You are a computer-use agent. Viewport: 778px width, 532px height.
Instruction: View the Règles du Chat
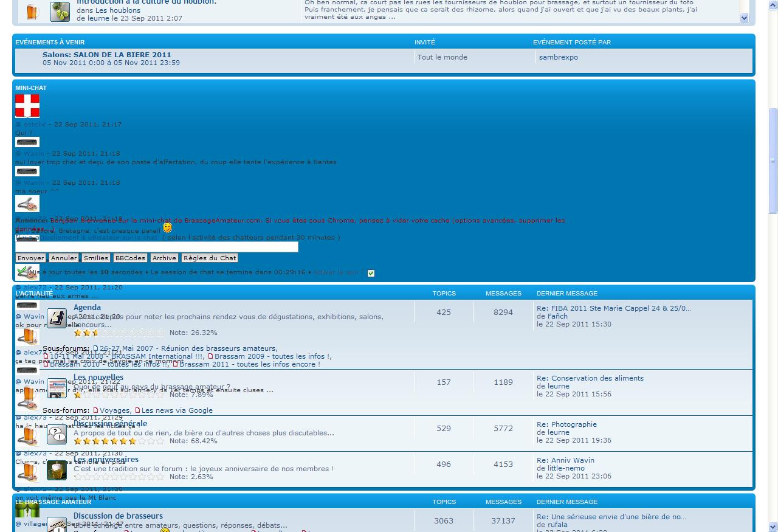(210, 258)
